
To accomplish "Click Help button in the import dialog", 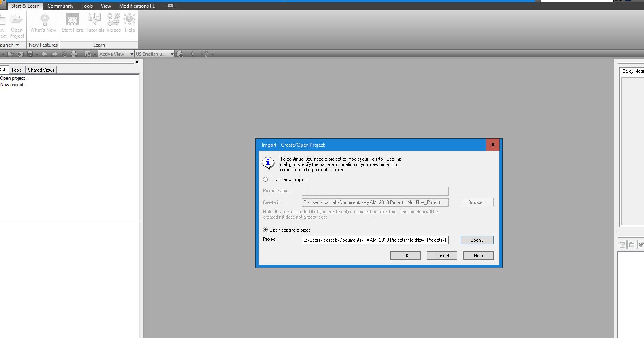I will tap(478, 255).
